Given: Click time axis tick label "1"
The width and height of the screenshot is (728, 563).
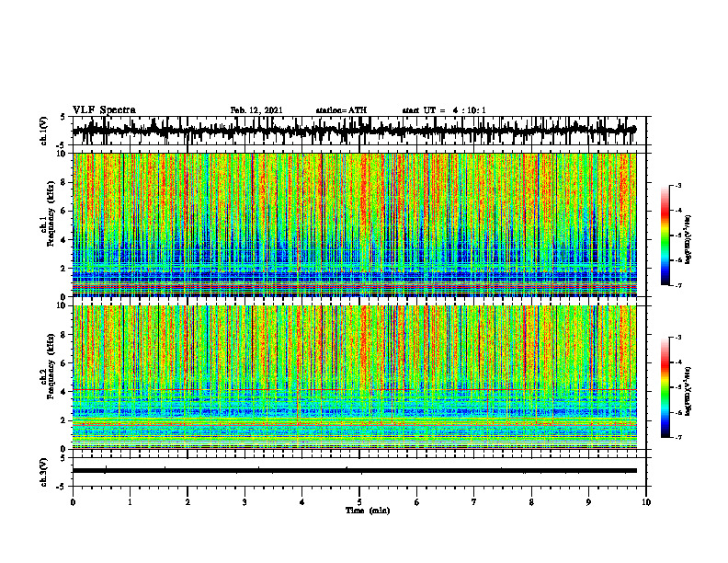Looking at the screenshot, I should [130, 502].
